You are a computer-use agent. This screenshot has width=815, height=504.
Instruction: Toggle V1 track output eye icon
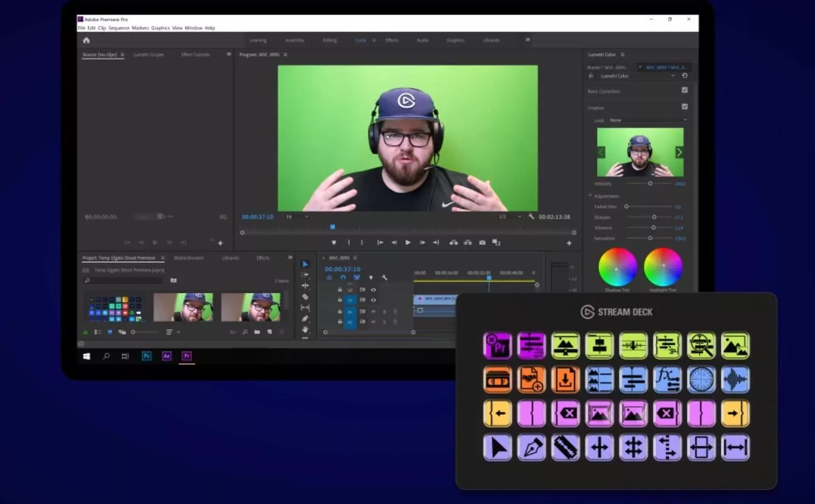pyautogui.click(x=373, y=300)
